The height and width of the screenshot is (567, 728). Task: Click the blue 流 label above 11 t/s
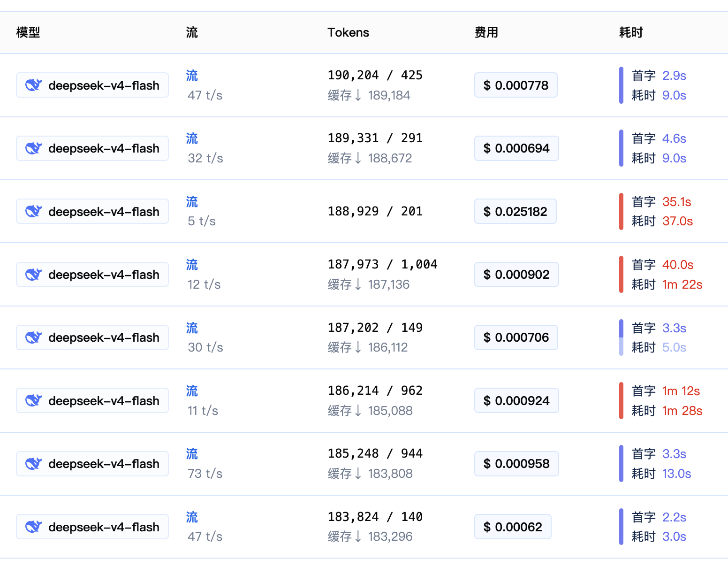192,391
